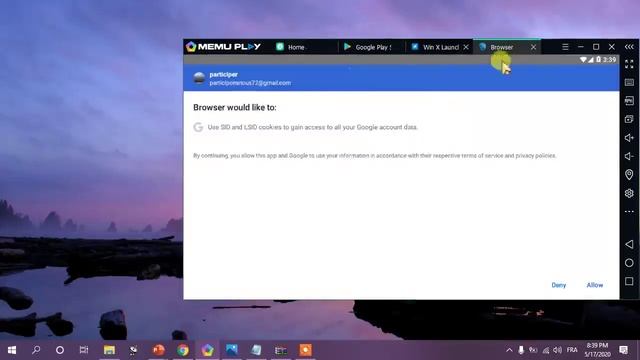Open Cortana circle on taskbar
This screenshot has width=640, height=360.
60,350
